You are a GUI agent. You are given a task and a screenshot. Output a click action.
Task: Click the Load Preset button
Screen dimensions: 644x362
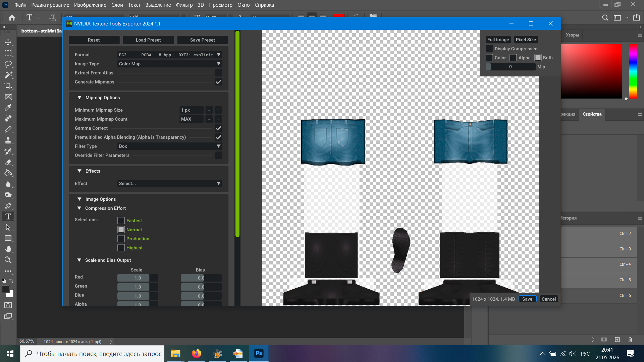pyautogui.click(x=148, y=40)
